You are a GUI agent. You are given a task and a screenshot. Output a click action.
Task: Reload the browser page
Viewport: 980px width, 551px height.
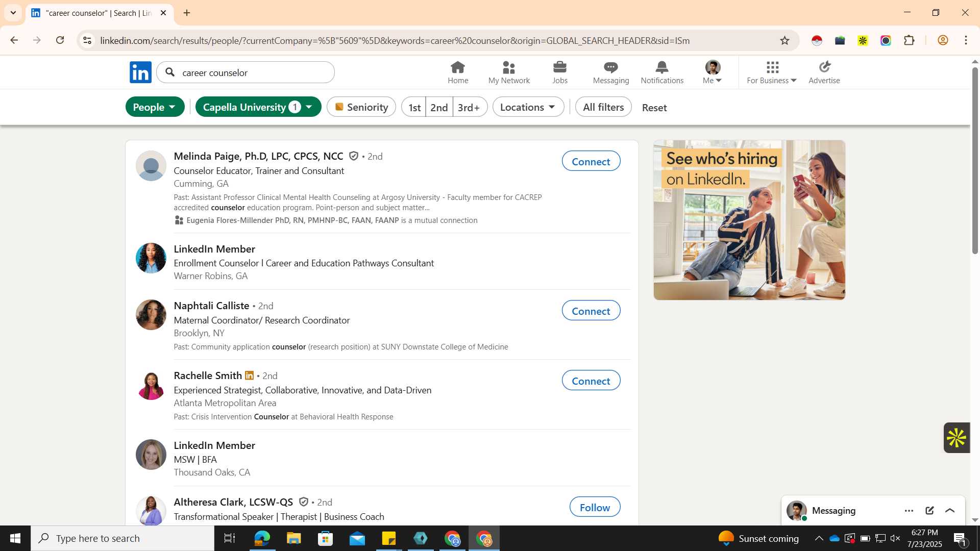(x=60, y=40)
